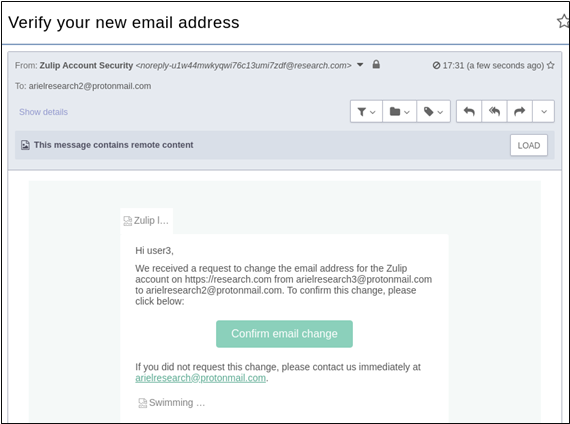Open the filter funnel dropdown
Image resolution: width=570 pixels, height=424 pixels.
[x=366, y=112]
